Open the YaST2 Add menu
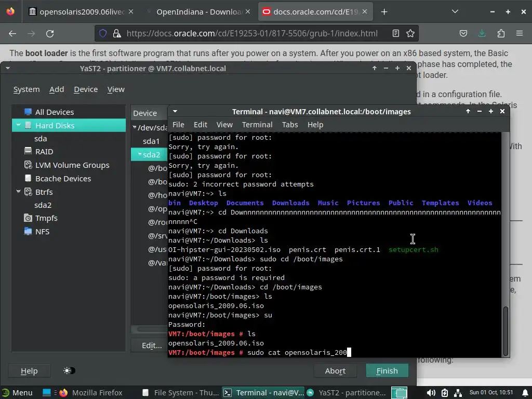 pos(57,89)
